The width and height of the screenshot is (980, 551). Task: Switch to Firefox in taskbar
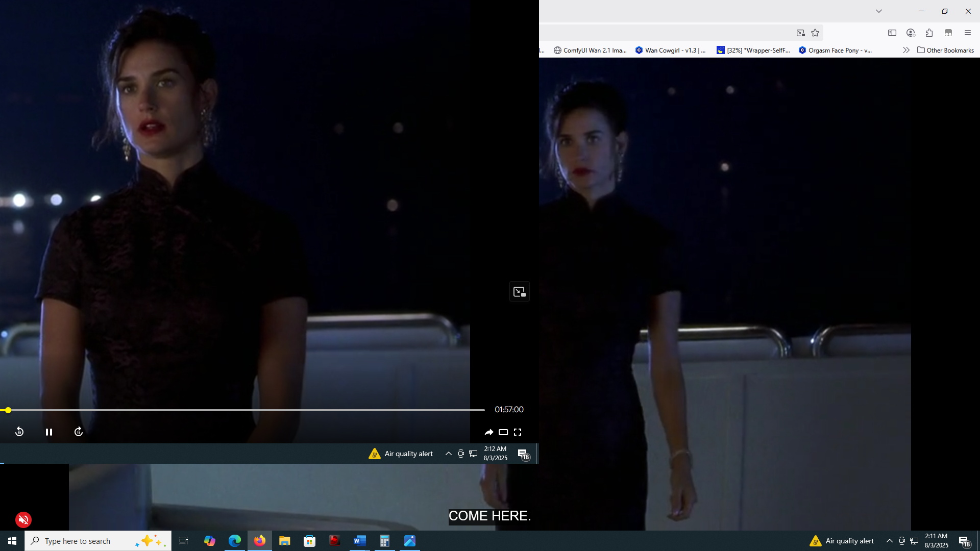tap(260, 541)
